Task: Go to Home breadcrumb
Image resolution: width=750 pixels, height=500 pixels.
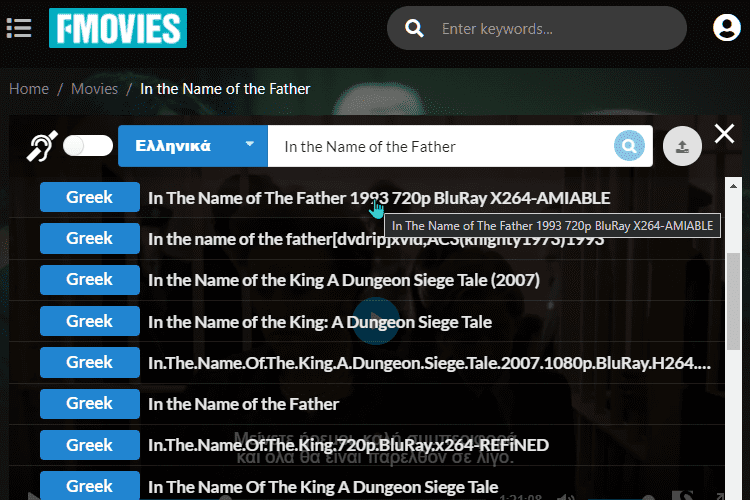Action: [x=29, y=89]
